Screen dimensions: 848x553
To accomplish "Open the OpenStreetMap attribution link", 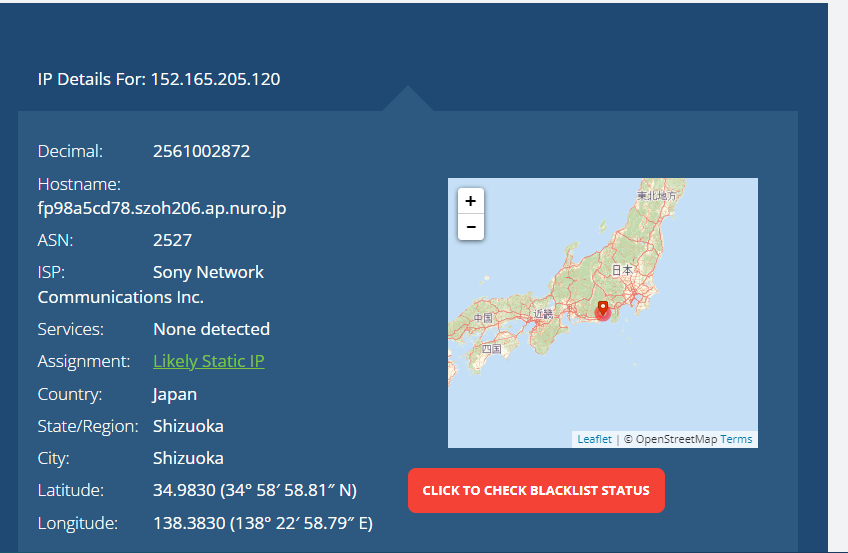I will pos(675,439).
